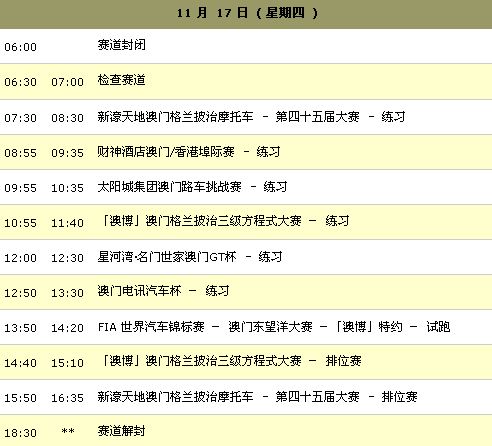Select the 09:35 end time

67,153
